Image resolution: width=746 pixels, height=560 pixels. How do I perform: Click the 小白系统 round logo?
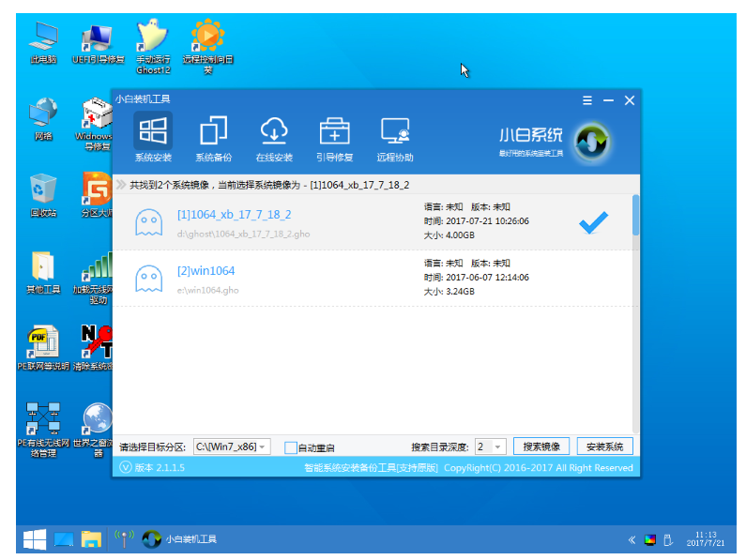(591, 142)
